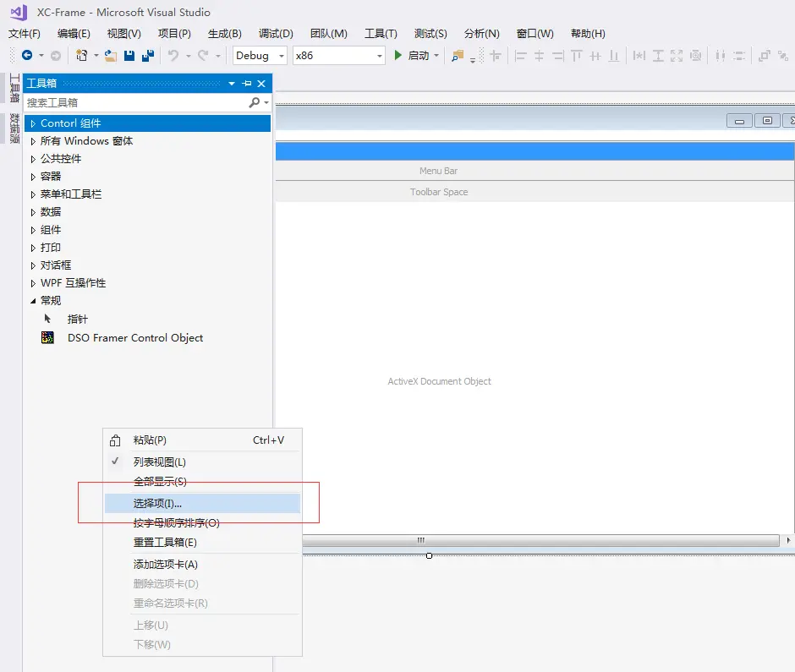Open the 视图(V) menu
Image resolution: width=795 pixels, height=672 pixels.
[123, 34]
